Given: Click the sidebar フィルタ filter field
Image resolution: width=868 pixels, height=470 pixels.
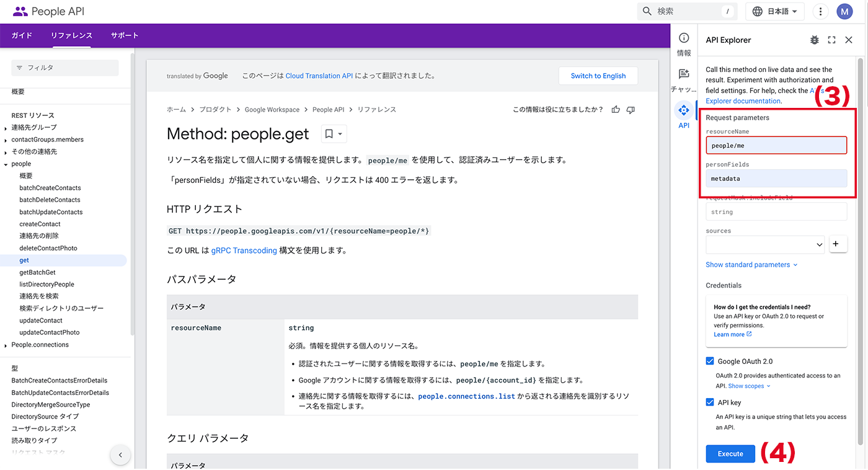Looking at the screenshot, I should pyautogui.click(x=65, y=68).
